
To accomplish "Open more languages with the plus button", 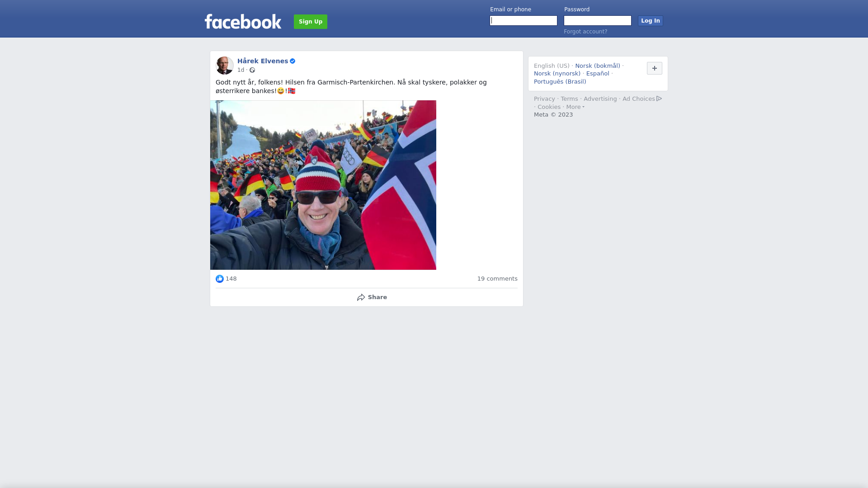I will [x=655, y=68].
